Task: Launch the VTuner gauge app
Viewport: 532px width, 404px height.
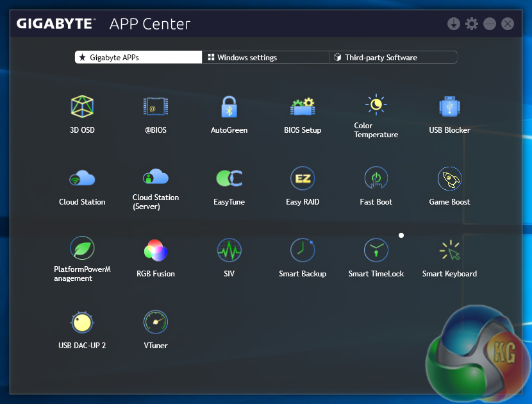Action: (x=155, y=322)
